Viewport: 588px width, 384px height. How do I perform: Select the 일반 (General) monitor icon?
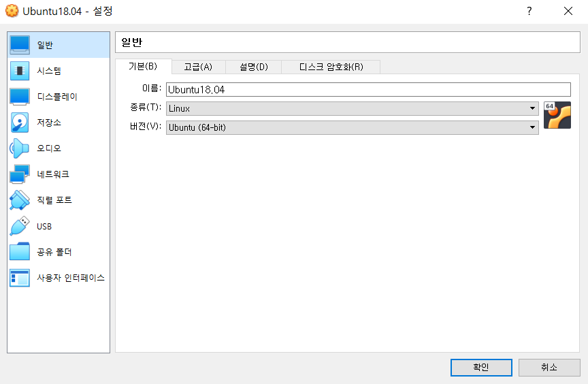(x=20, y=45)
